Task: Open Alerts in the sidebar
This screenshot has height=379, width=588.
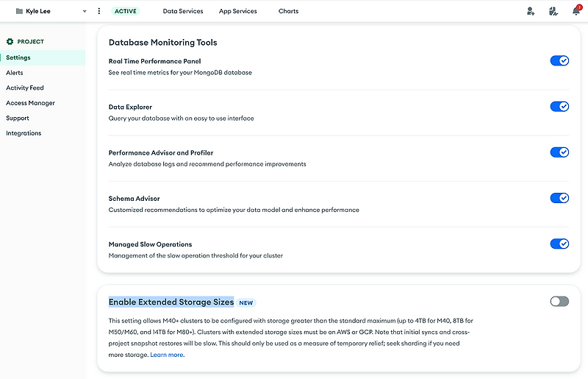Action: click(x=15, y=73)
